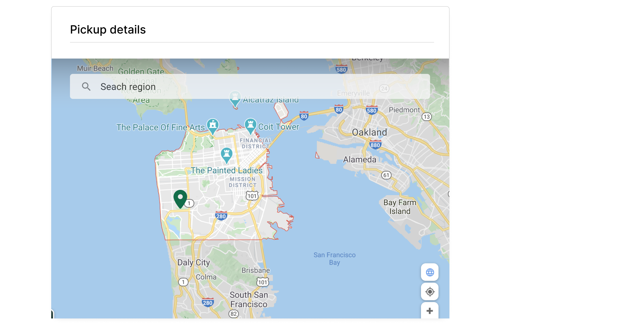Click the Bay Farm Island label
Screen dimensions: 644x324
400,207
